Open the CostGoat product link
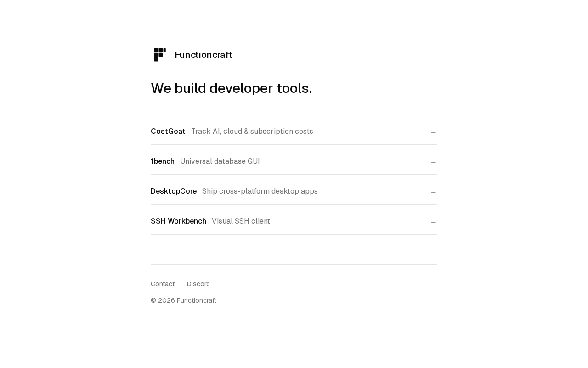 [168, 132]
